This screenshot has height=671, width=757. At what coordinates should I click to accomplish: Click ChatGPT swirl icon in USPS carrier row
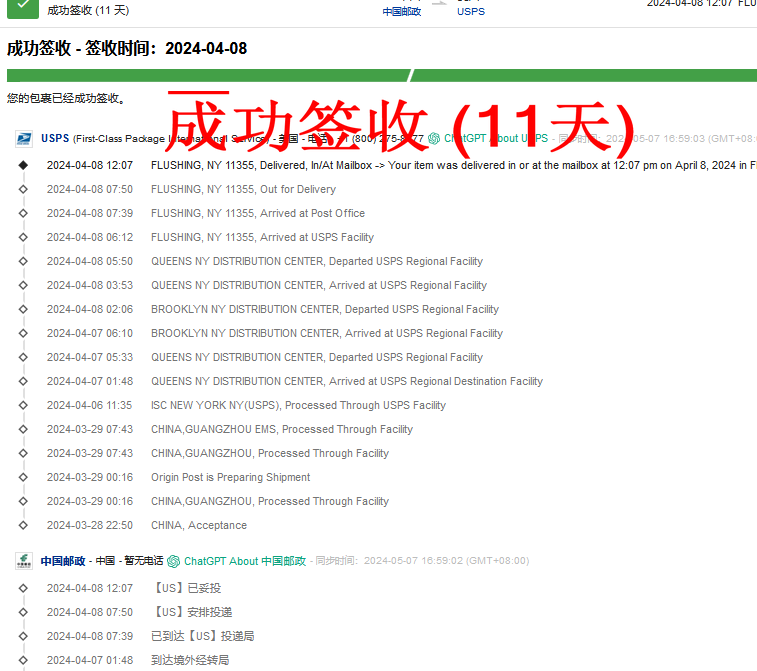(434, 139)
